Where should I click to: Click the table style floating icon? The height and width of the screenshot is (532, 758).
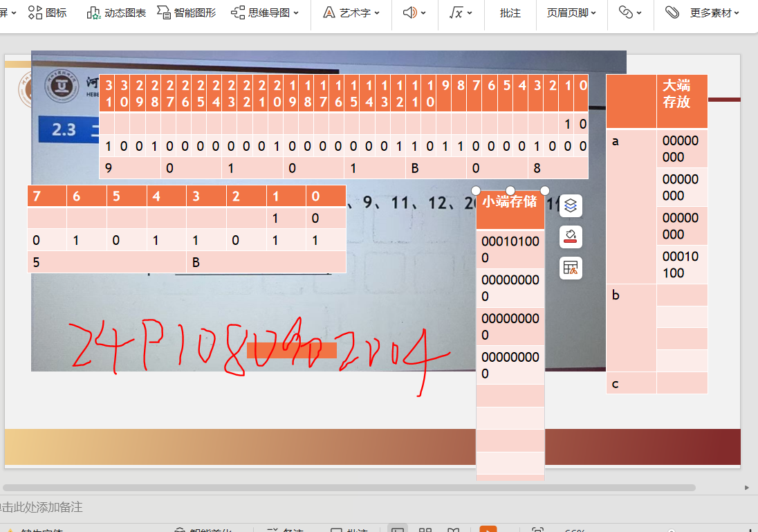coord(571,268)
